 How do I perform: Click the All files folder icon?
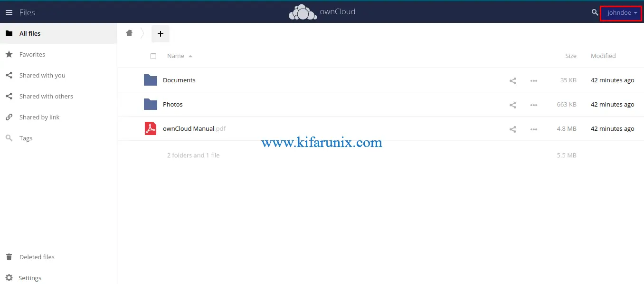tap(9, 33)
